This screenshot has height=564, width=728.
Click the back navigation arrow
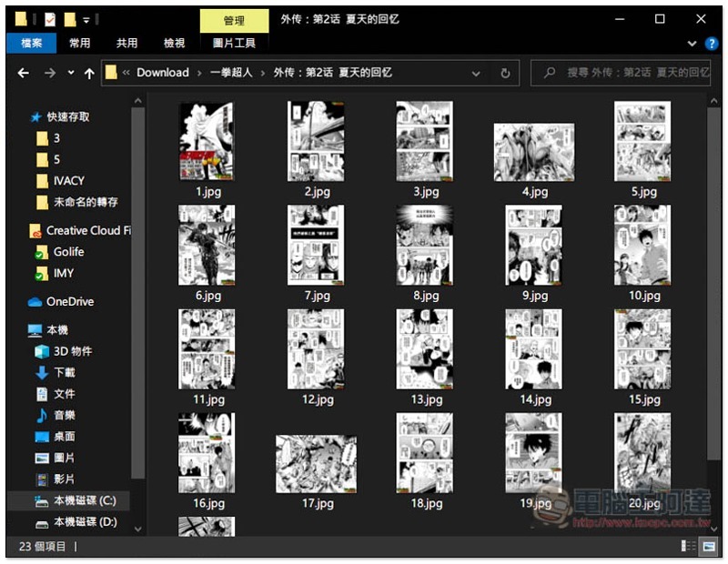(x=24, y=73)
